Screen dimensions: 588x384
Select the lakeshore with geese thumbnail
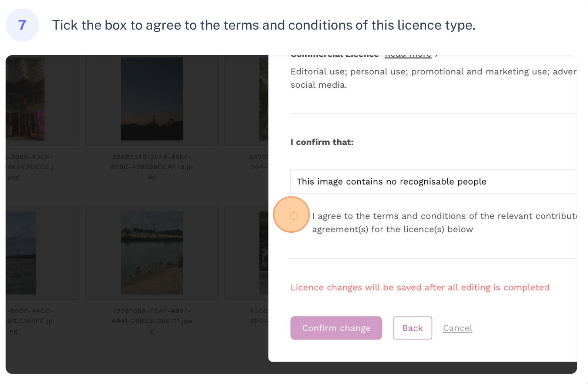152,253
